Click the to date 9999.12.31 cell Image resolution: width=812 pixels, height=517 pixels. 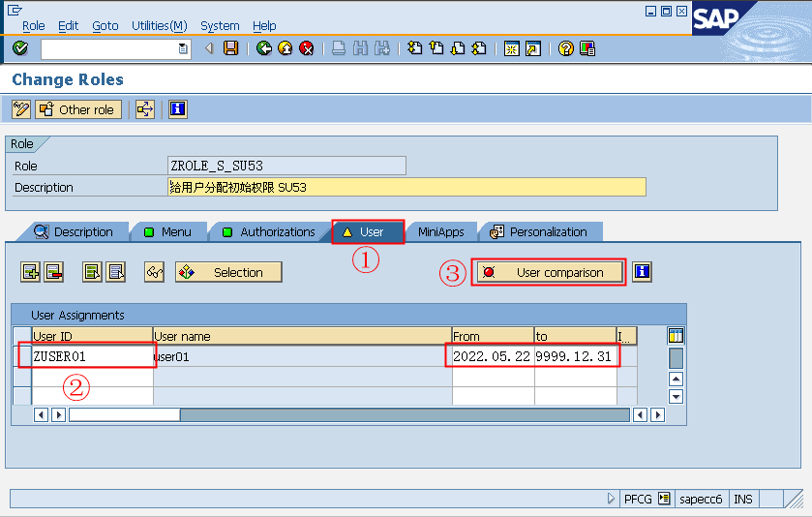(575, 356)
